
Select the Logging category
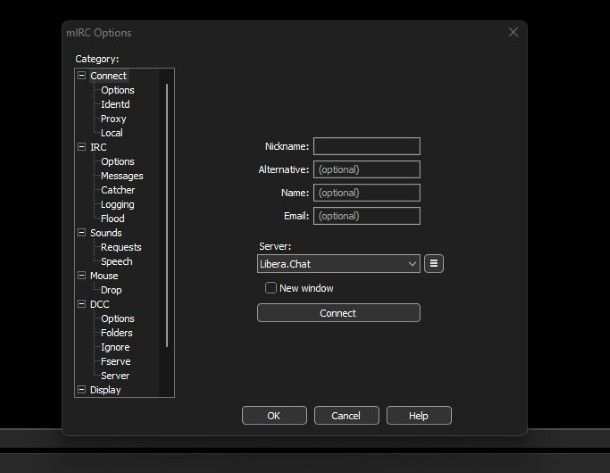117,205
